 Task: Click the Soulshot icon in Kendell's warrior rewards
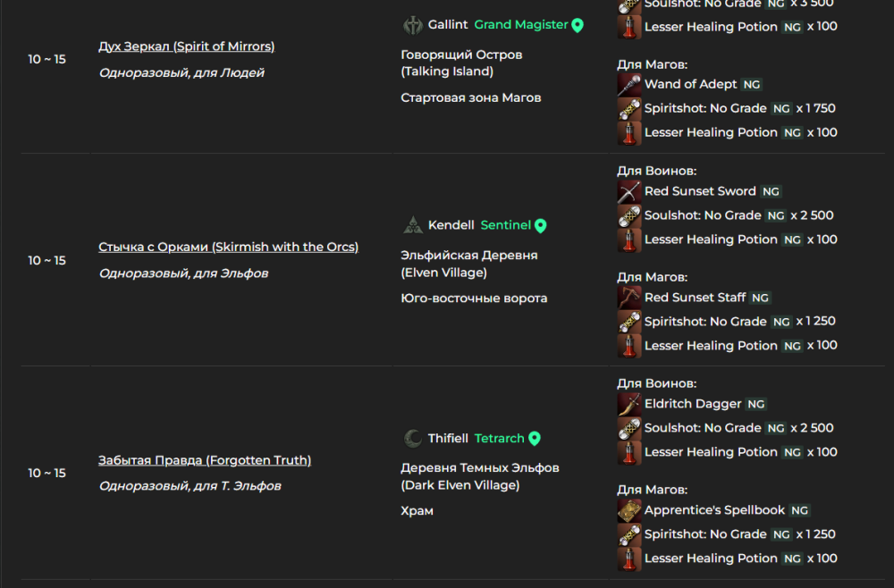[x=629, y=216]
